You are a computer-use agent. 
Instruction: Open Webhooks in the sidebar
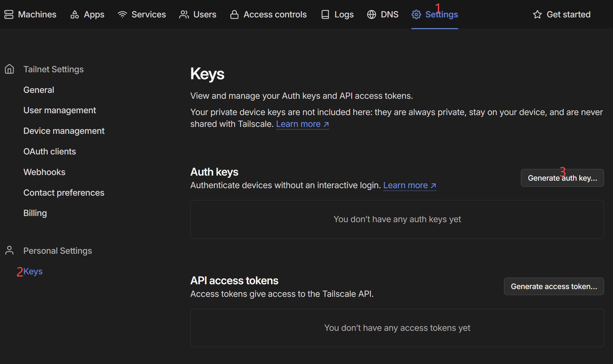click(44, 172)
